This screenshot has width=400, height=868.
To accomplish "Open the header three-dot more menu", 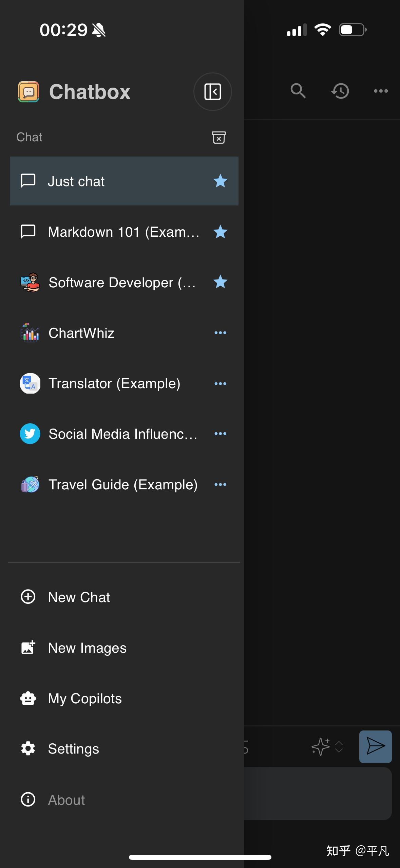I will (381, 91).
